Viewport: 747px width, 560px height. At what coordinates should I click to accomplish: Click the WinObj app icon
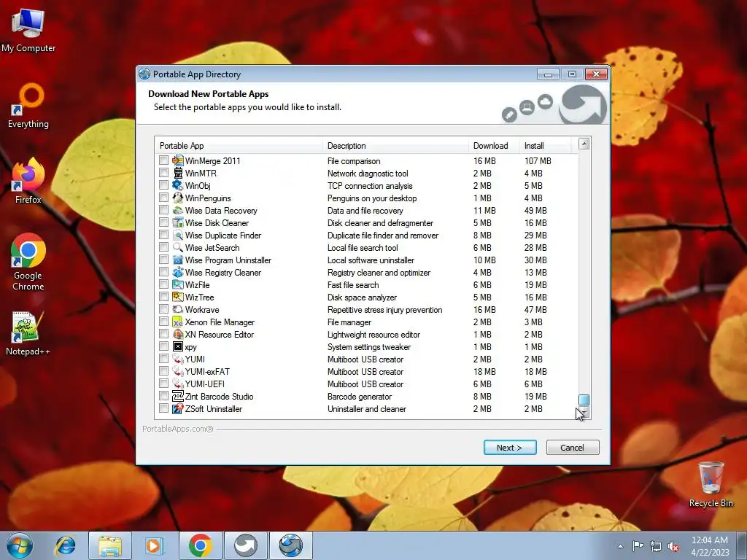[x=178, y=185]
